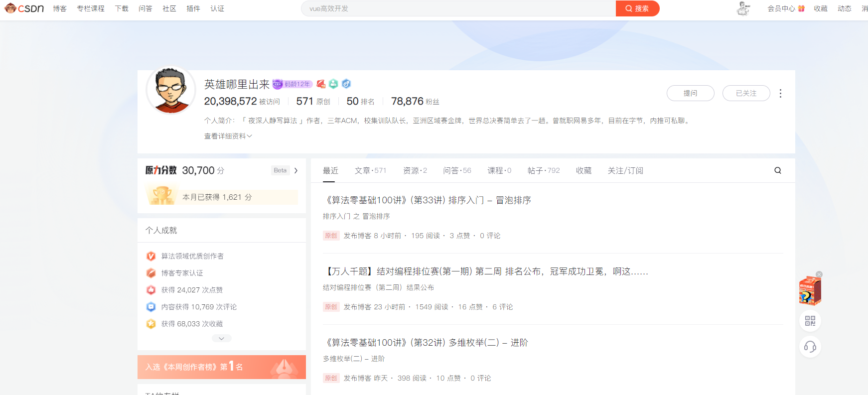Click the blue badge icon next to name
The height and width of the screenshot is (395, 868).
[346, 84]
